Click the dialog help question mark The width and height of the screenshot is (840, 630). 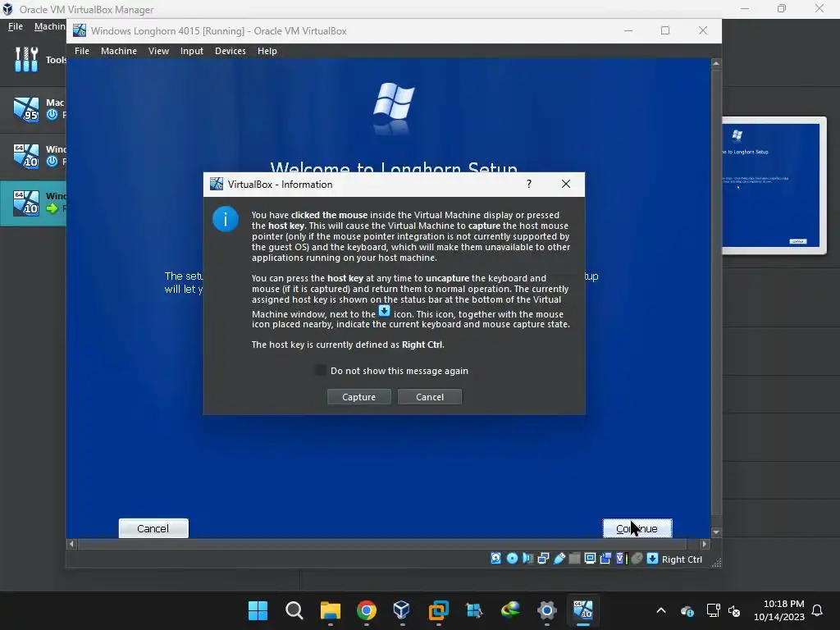tap(529, 185)
